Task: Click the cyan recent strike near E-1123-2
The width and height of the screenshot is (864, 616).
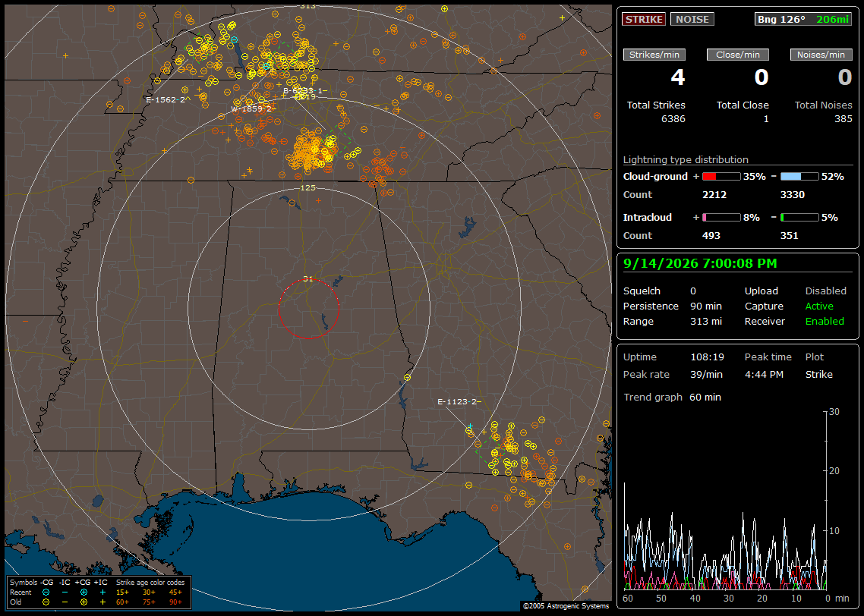Action: pos(469,426)
